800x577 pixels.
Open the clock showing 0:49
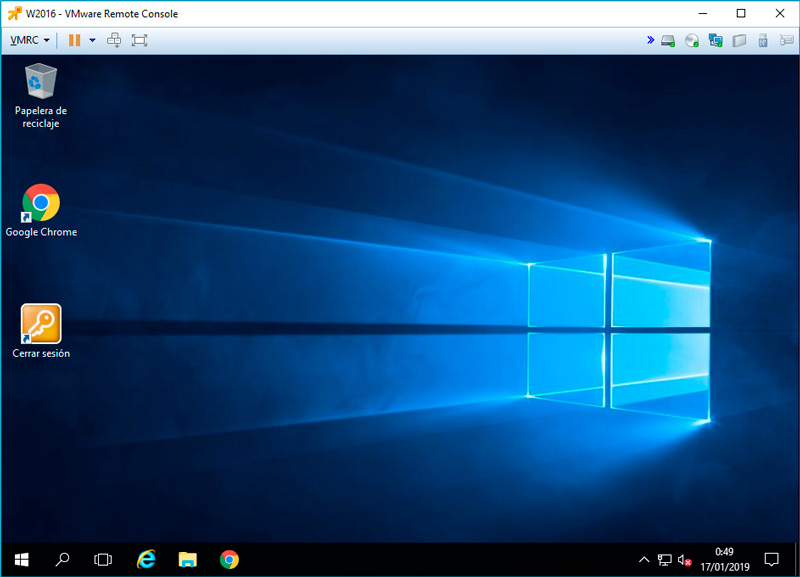pyautogui.click(x=724, y=560)
